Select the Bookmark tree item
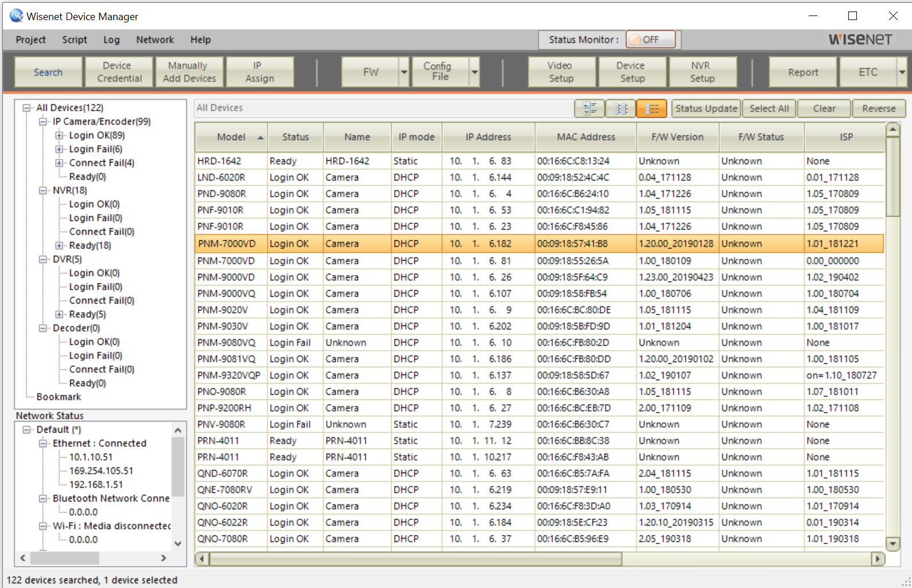912x588 pixels. click(59, 397)
